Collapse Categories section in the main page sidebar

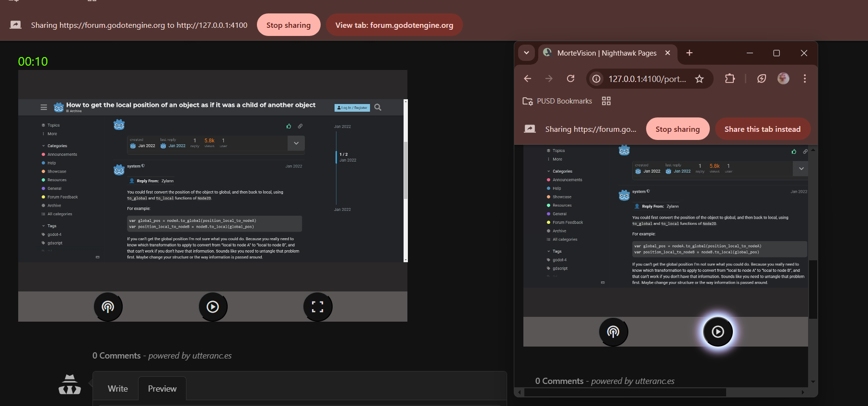(x=55, y=146)
